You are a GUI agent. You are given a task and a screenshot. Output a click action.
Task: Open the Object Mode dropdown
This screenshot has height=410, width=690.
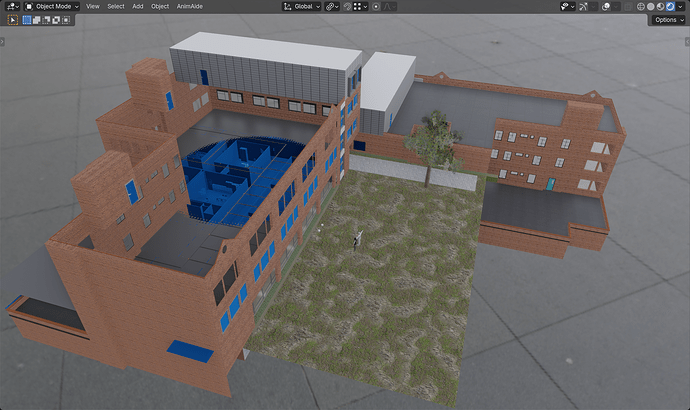click(x=52, y=7)
